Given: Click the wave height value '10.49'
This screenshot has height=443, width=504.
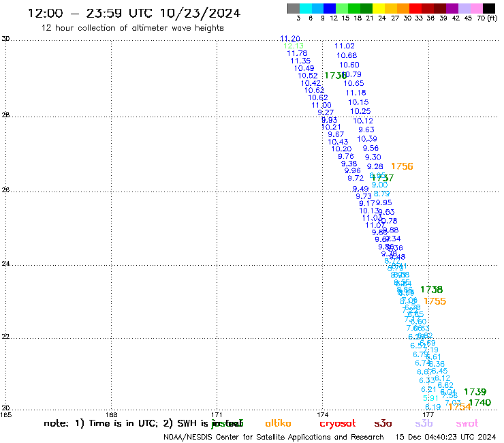Looking at the screenshot, I should pos(304,68).
